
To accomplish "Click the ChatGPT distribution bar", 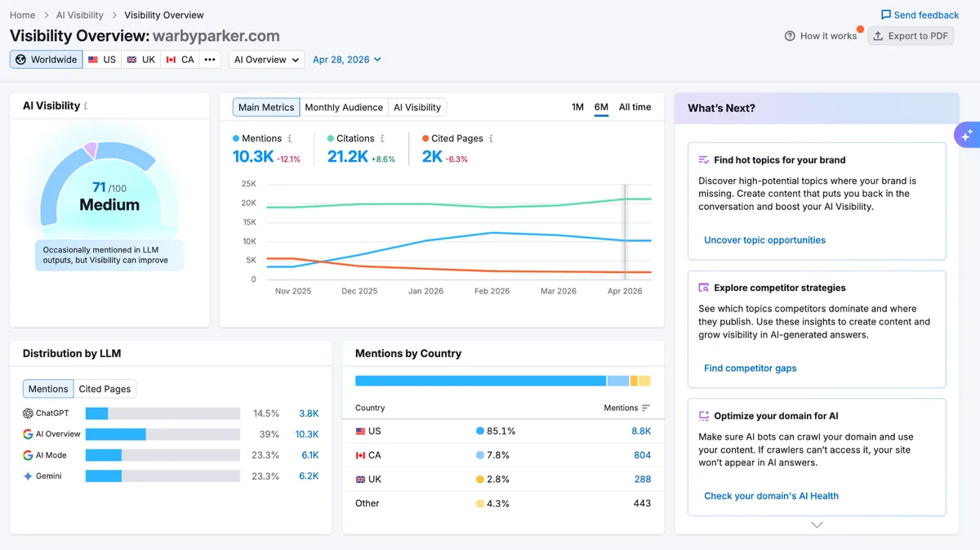I will 163,414.
